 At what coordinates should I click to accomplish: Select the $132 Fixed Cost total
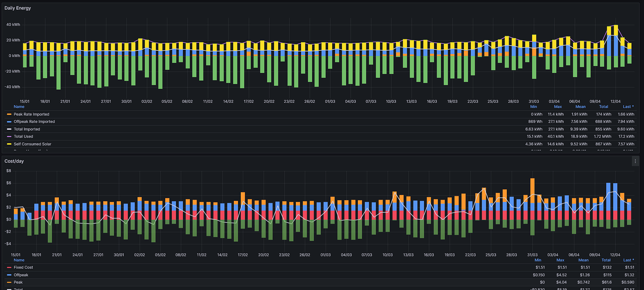click(x=606, y=268)
